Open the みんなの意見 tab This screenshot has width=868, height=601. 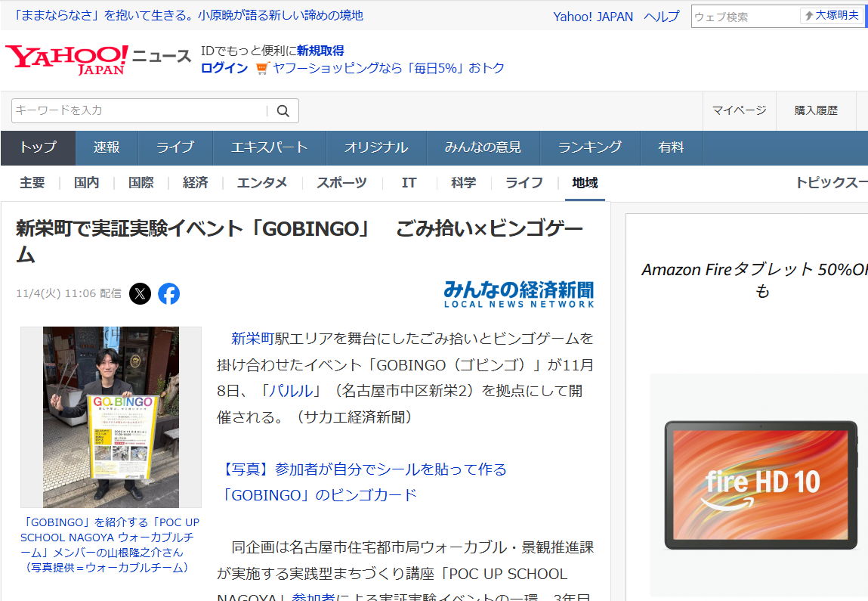pos(483,147)
